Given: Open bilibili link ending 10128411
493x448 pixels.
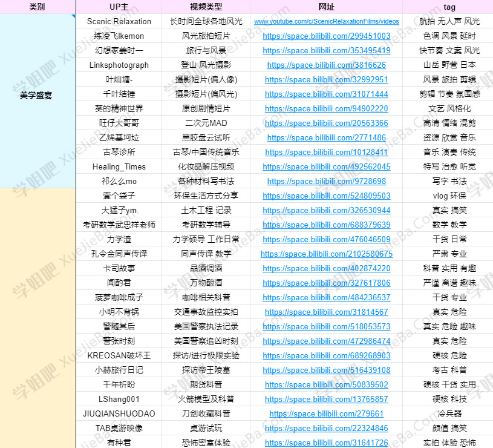Looking at the screenshot, I should [x=327, y=153].
